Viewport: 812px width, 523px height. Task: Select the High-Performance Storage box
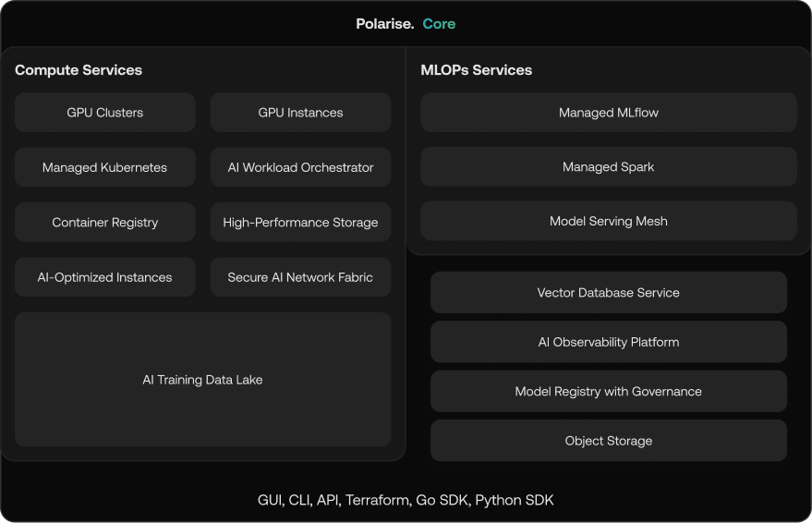300,222
